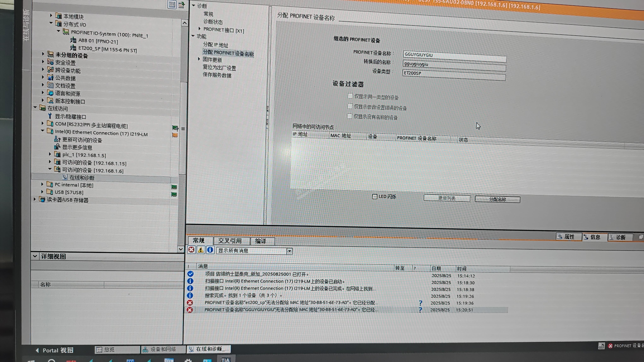Collapse the Detail view panel

point(35,256)
